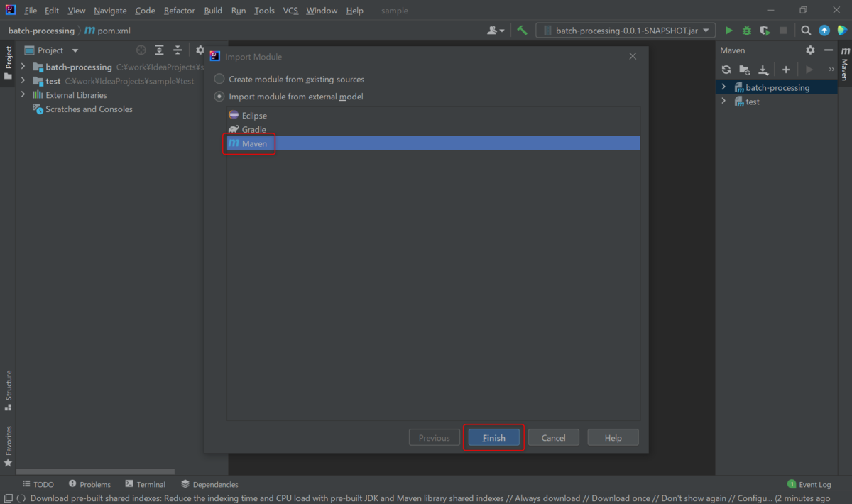Open the Problems tool window tab
The height and width of the screenshot is (504, 852).
pyautogui.click(x=89, y=484)
